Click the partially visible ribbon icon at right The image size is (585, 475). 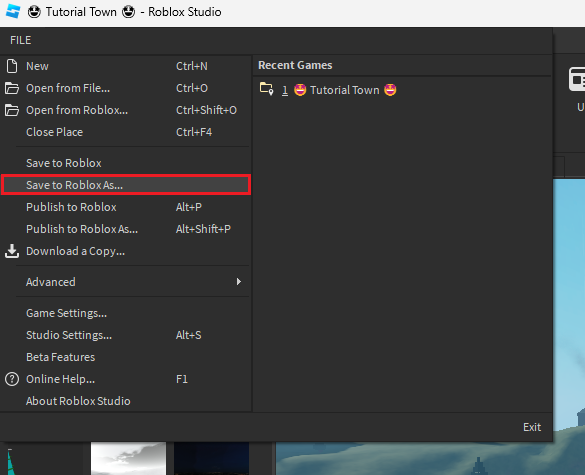(577, 79)
